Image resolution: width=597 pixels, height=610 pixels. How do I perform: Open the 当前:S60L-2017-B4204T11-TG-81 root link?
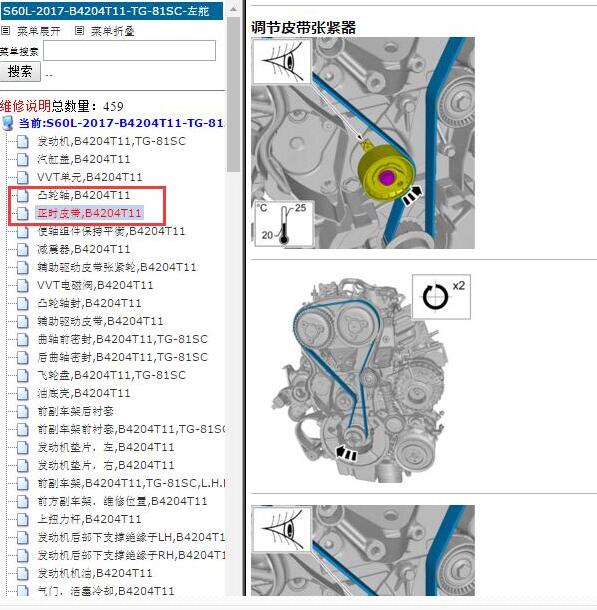coord(121,123)
